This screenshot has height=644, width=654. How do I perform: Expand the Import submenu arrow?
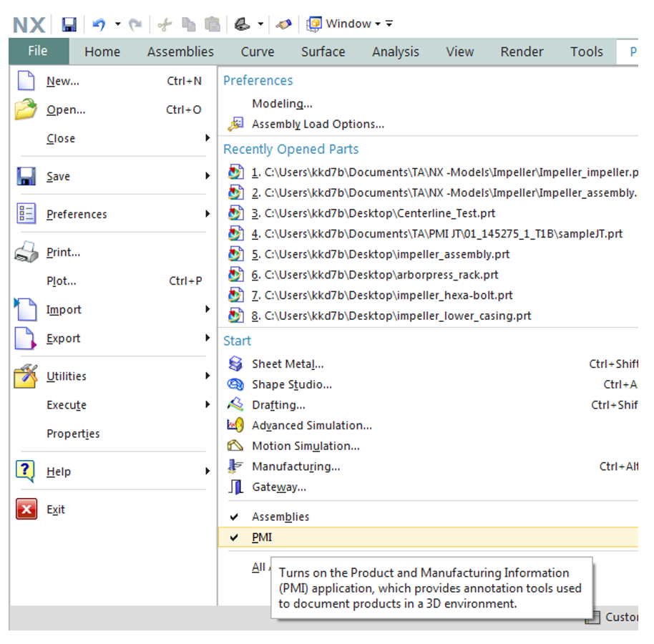coord(208,308)
